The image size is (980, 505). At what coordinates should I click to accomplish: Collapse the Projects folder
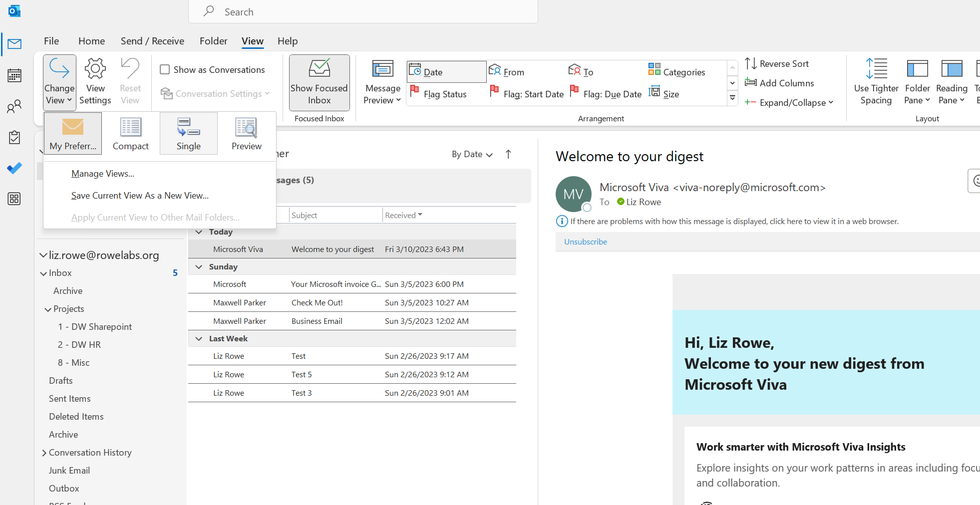coord(48,309)
